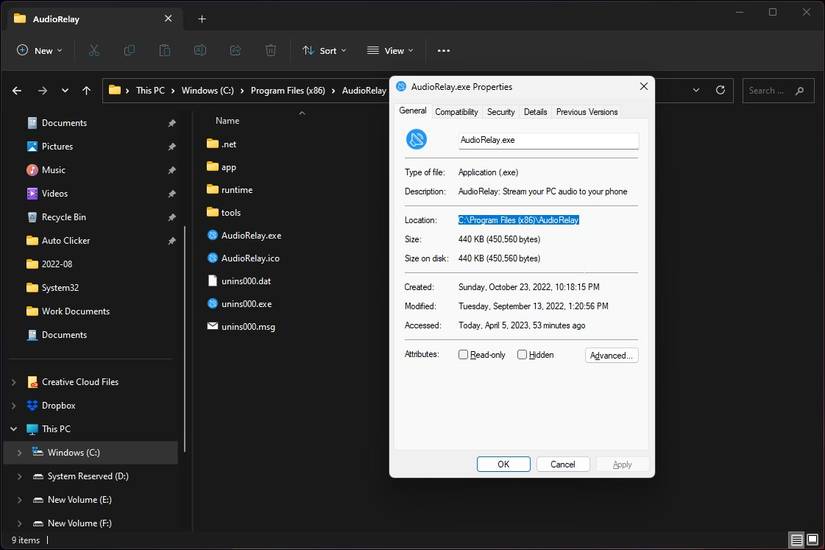Open Music in Quick access

pos(46,170)
